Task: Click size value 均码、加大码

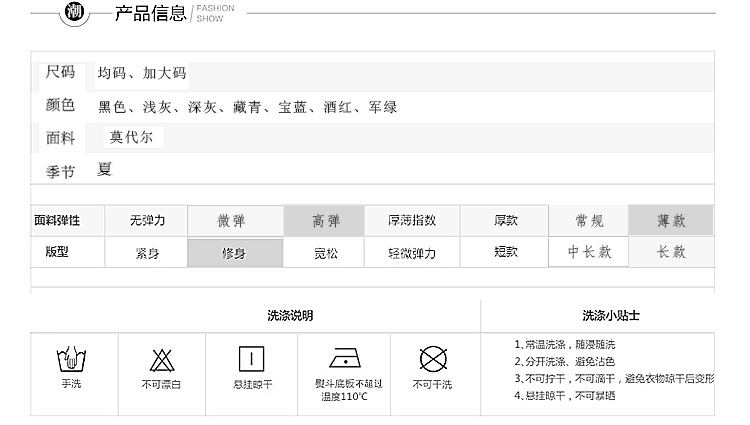Action: point(142,73)
